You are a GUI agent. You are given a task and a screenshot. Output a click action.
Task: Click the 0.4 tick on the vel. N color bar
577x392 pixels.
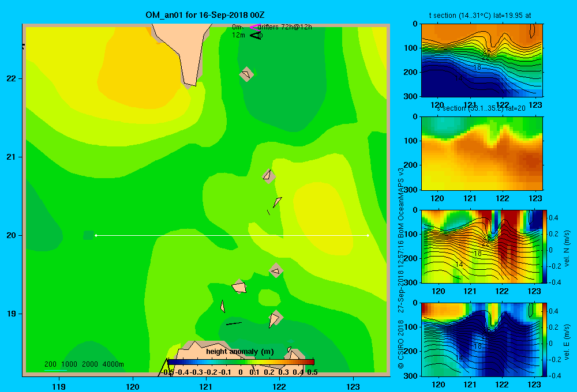553,218
